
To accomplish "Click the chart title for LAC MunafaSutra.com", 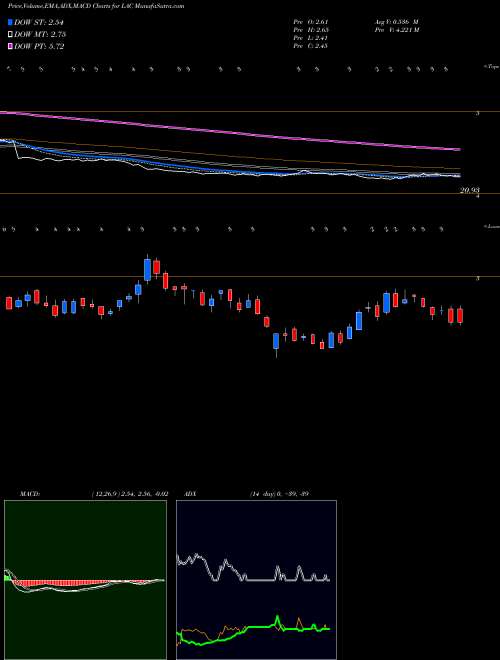I will coord(96,6).
